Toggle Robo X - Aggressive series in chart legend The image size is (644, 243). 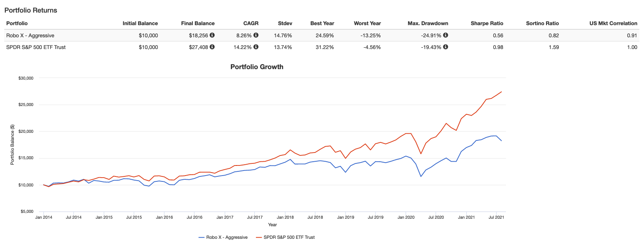pyautogui.click(x=227, y=237)
